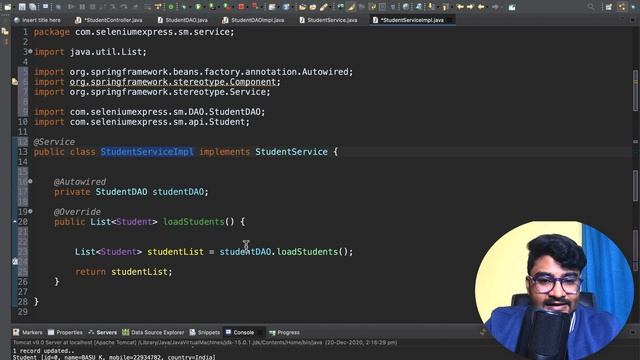Open the Progress view tab
The height and width of the screenshot is (360, 640).
(284, 332)
